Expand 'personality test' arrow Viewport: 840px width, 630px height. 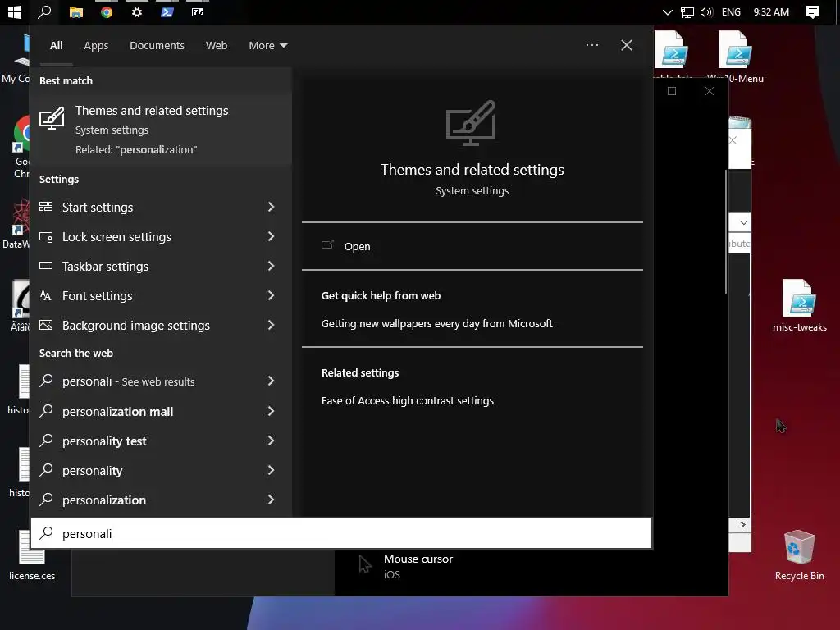coord(271,441)
